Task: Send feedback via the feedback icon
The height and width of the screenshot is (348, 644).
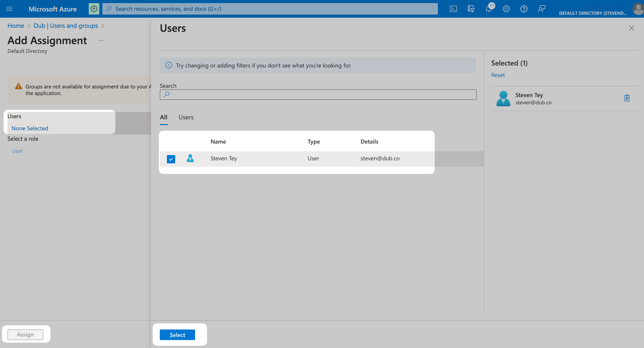Action: coord(542,9)
